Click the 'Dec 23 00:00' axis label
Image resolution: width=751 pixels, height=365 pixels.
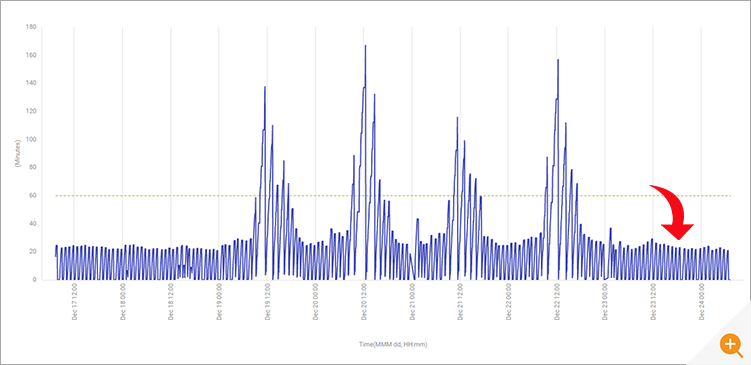click(x=605, y=302)
